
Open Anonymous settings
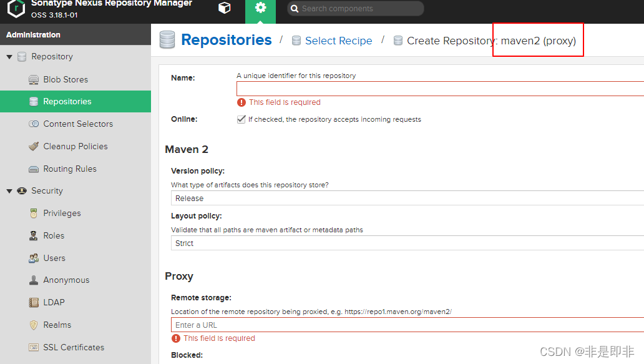[x=66, y=280]
